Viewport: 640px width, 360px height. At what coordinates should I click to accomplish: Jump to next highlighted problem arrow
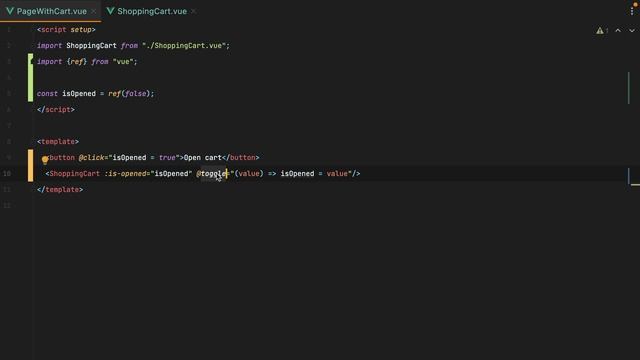coord(631,31)
